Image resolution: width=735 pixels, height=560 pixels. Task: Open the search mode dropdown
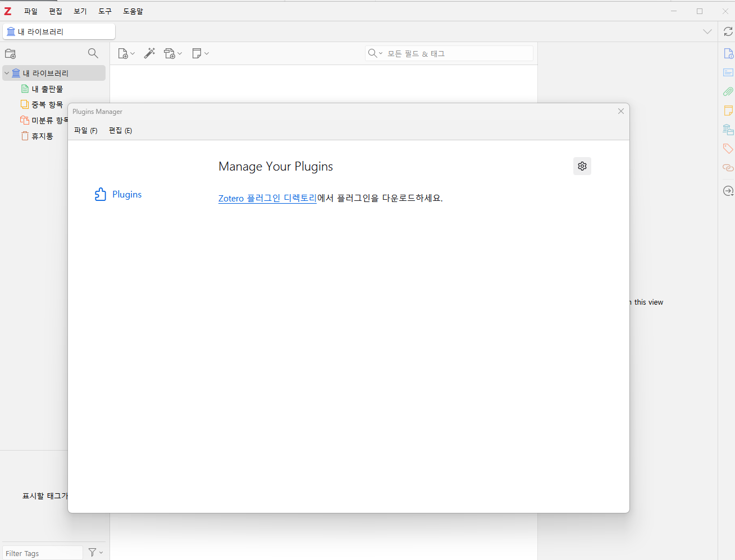[375, 53]
